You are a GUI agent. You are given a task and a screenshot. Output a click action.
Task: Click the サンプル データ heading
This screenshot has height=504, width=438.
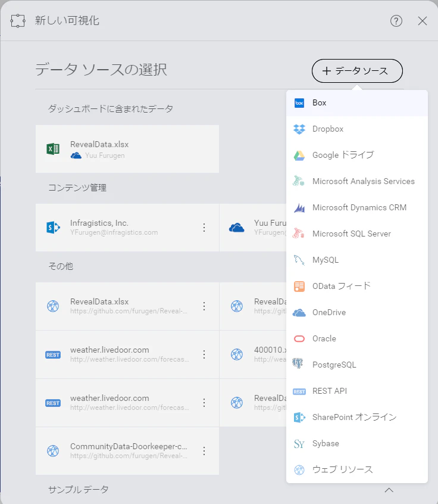coord(79,490)
